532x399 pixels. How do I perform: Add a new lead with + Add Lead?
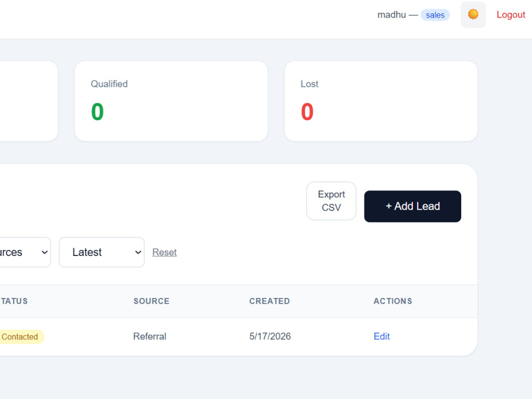pos(412,206)
